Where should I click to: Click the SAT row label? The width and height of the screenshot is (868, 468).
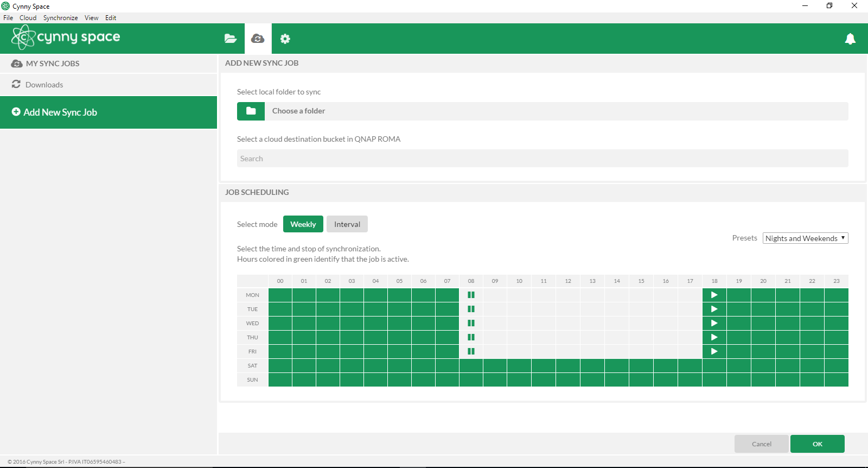click(x=253, y=365)
